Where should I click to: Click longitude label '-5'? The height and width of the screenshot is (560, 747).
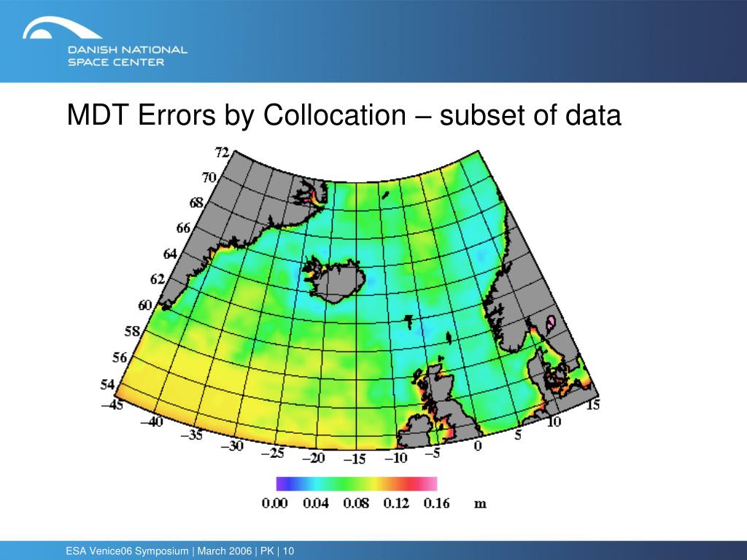pos(432,453)
